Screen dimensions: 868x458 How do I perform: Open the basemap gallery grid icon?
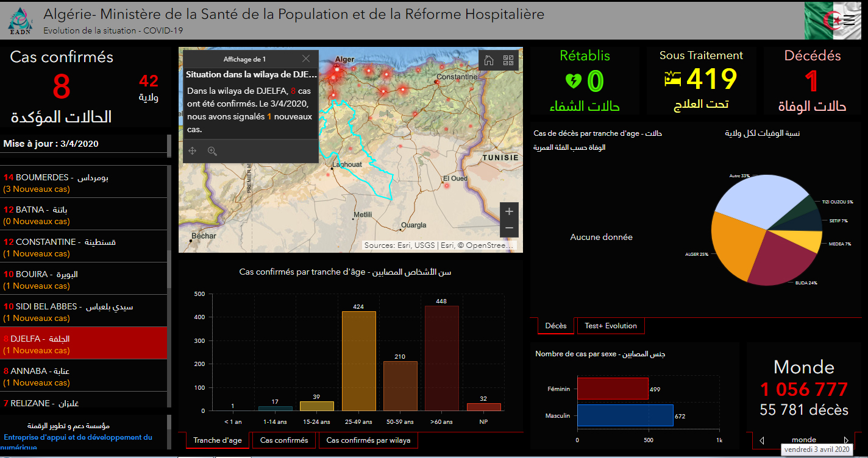coord(508,60)
